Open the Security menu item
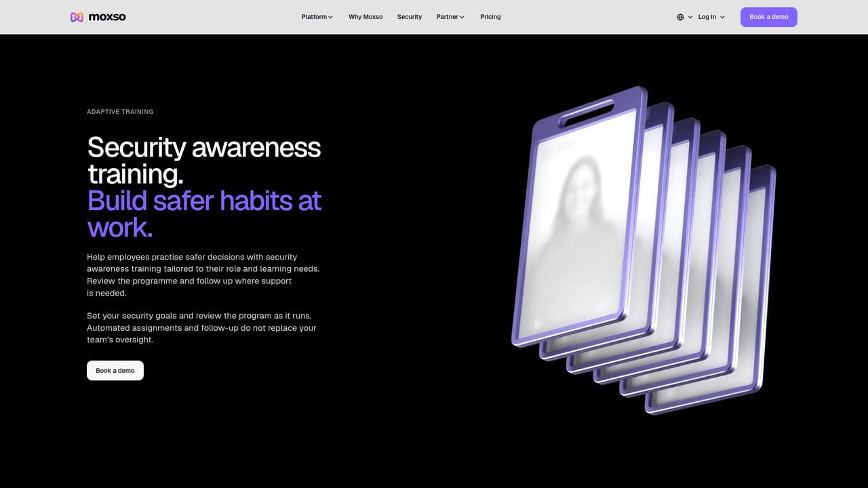Viewport: 868px width, 488px height. [x=410, y=17]
